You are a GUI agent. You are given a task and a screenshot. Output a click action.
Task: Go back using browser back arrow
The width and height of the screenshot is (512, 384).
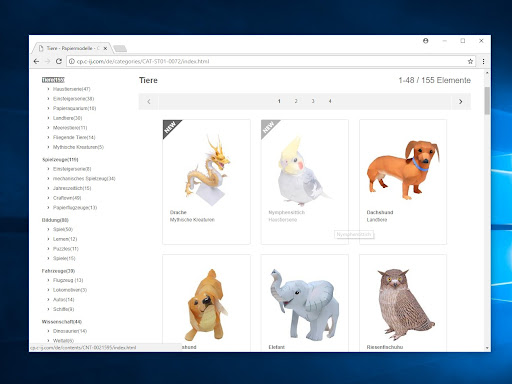[36, 61]
